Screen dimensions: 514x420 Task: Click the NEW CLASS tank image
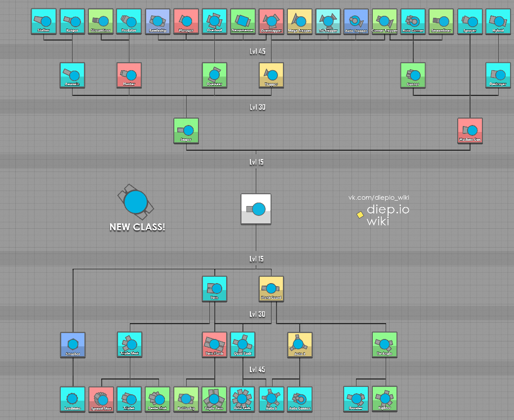136,202
